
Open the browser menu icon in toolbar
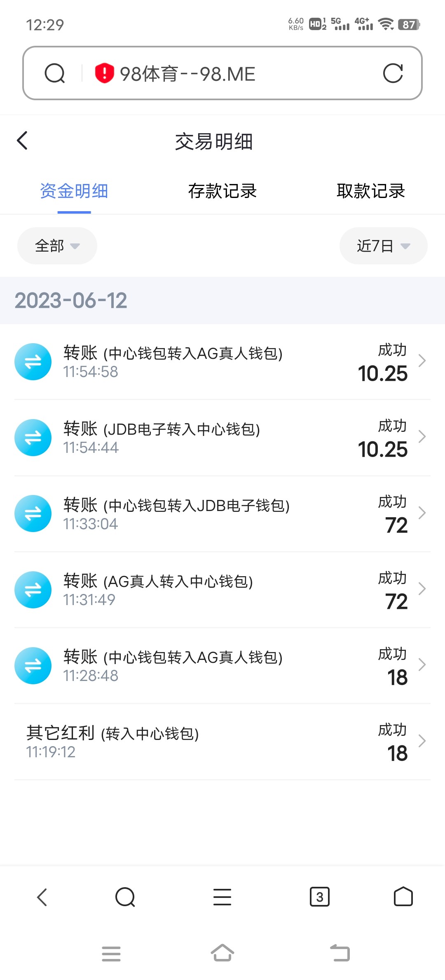[222, 897]
